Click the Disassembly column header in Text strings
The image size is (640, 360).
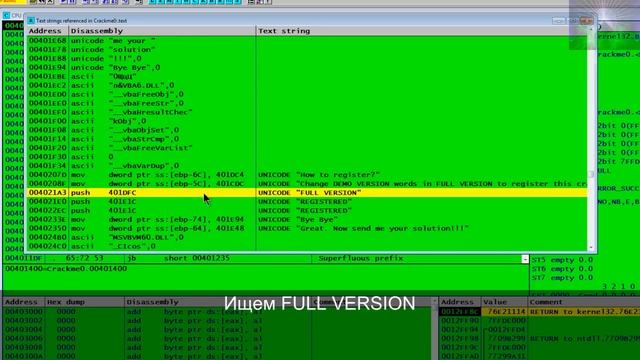162,31
